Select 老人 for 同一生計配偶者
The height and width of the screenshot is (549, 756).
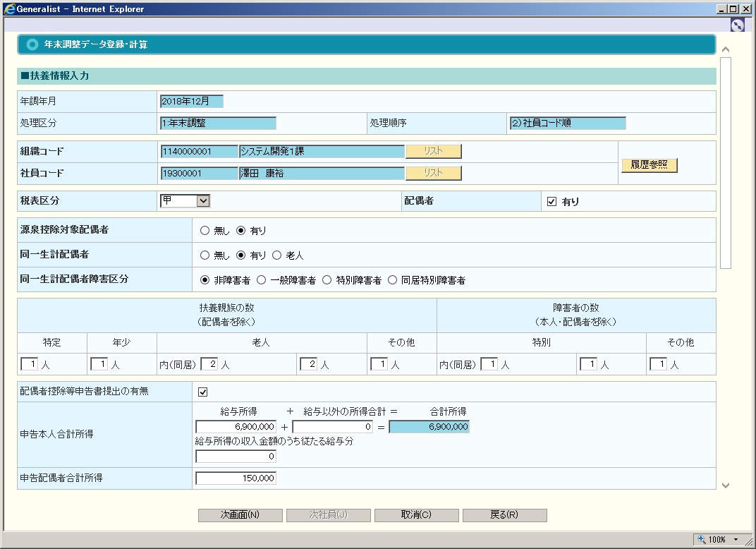pos(276,255)
